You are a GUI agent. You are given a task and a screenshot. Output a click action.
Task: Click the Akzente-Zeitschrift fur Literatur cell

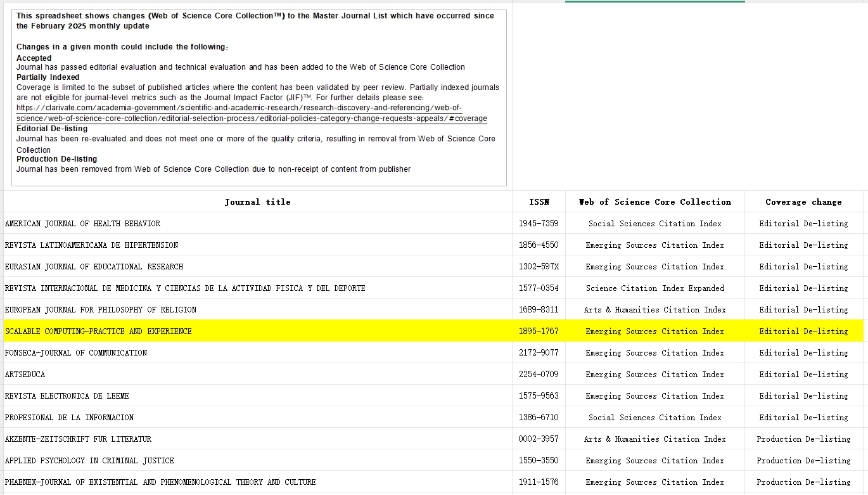[x=258, y=439]
